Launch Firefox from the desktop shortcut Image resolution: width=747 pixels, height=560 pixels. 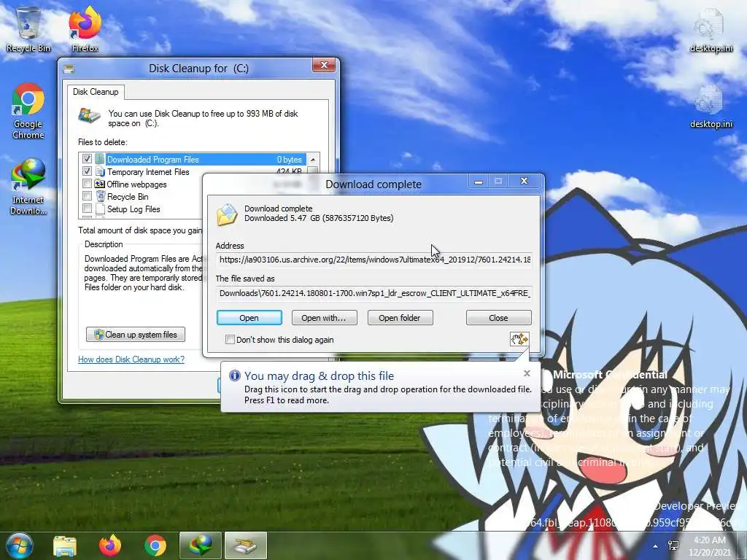[x=85, y=29]
